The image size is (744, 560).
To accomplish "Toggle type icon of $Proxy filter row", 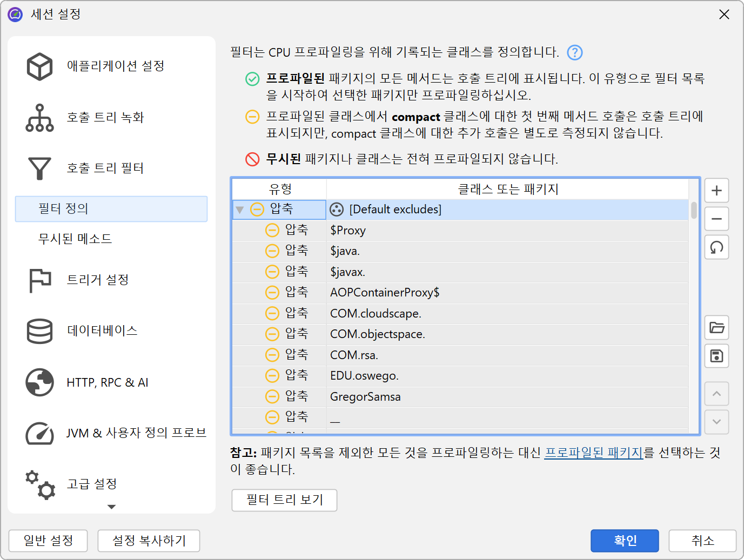I will 272,231.
